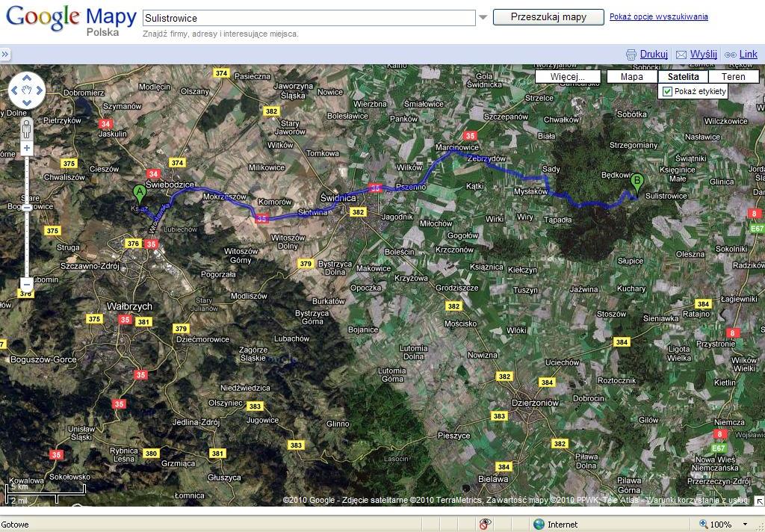Pan the map up with the north arrow

click(x=27, y=78)
